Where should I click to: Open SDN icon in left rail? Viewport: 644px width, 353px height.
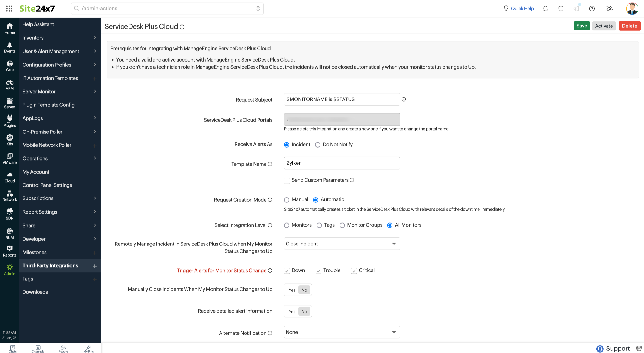click(x=10, y=214)
